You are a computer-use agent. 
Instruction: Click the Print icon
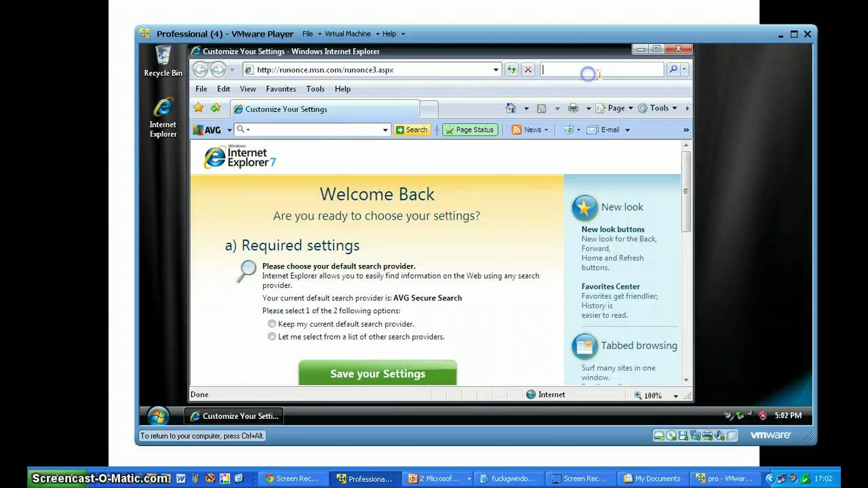(573, 108)
